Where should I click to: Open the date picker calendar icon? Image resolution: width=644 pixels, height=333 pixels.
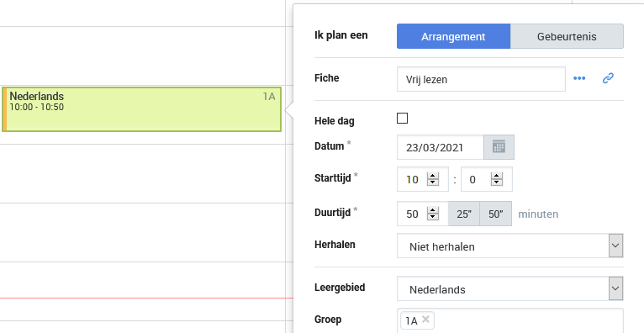499,147
